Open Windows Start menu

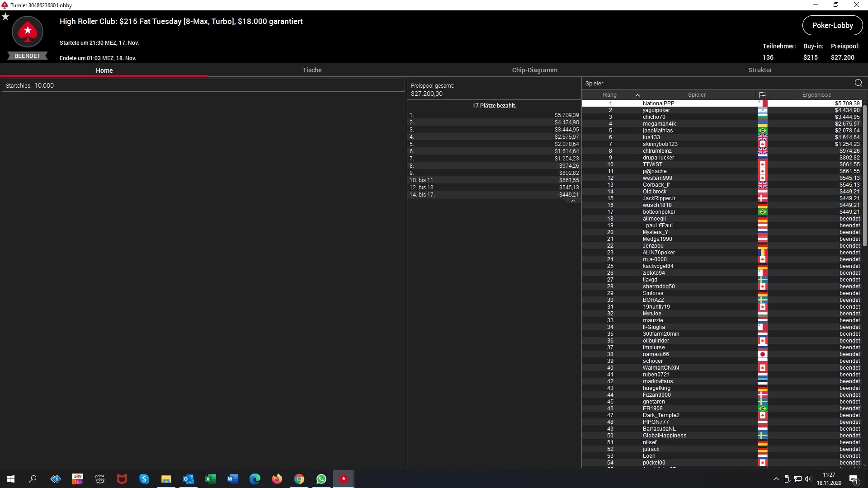point(11,479)
